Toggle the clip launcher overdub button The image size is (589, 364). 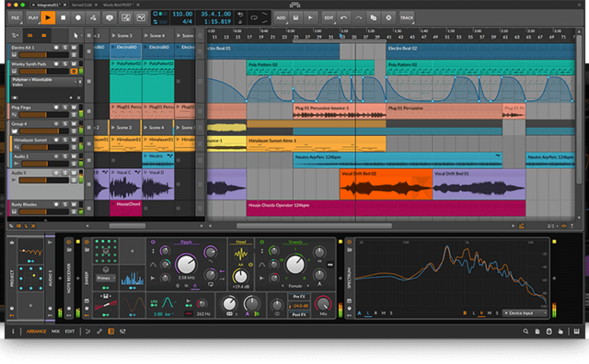(110, 17)
